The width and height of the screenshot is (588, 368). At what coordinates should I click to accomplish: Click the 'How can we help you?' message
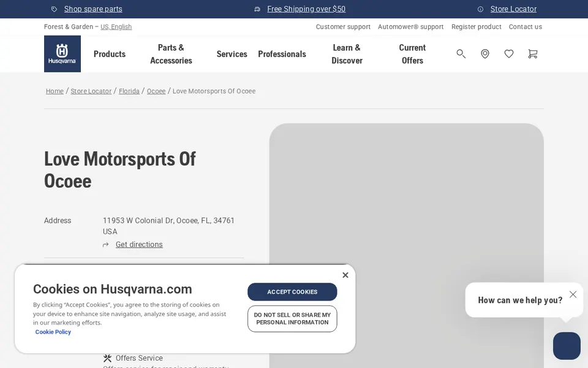pyautogui.click(x=520, y=300)
